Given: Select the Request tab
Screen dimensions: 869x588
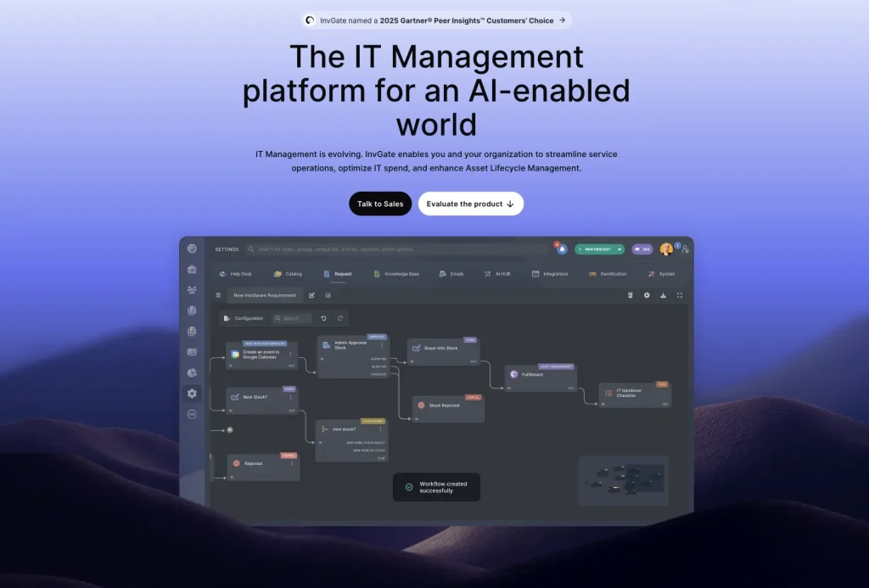Looking at the screenshot, I should (x=338, y=274).
